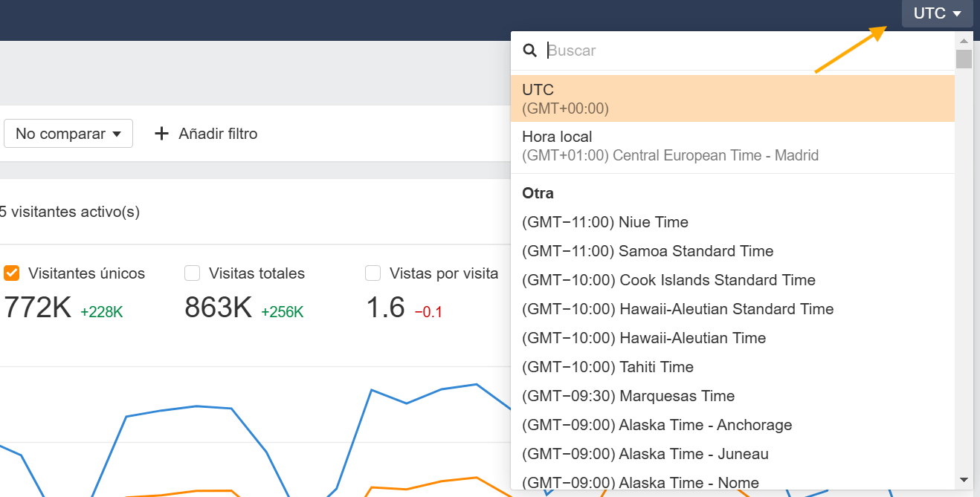
Task: Click the search magnifier icon
Action: pyautogui.click(x=529, y=51)
